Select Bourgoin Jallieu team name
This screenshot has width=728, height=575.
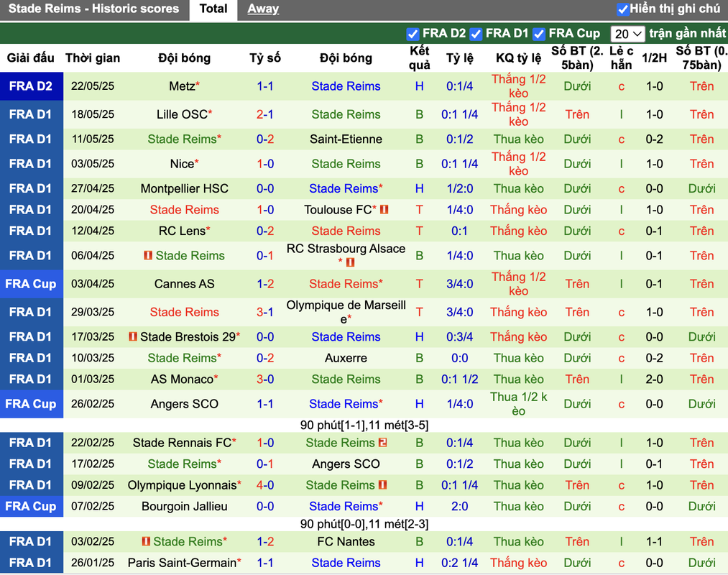click(184, 506)
